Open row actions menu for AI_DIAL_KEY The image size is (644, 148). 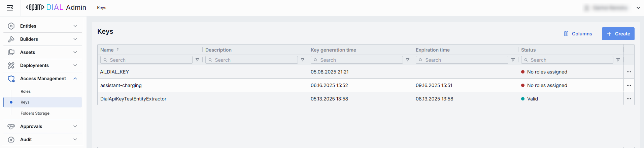pos(629,72)
